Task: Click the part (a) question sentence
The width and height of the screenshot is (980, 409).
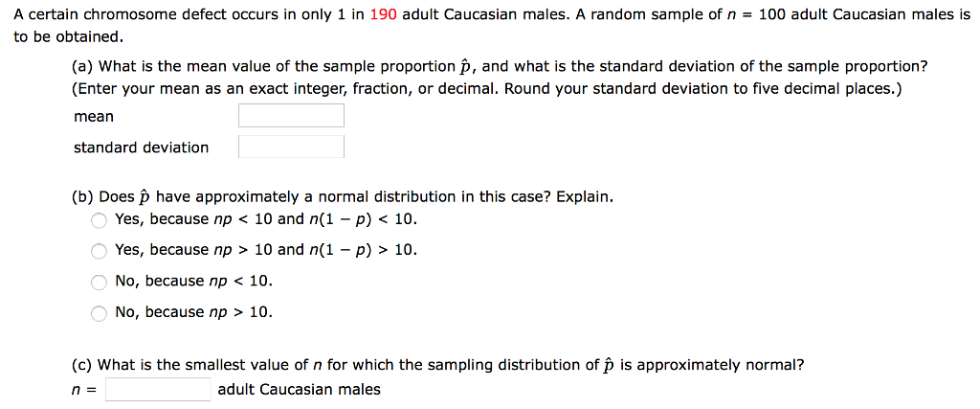Action: (498, 66)
